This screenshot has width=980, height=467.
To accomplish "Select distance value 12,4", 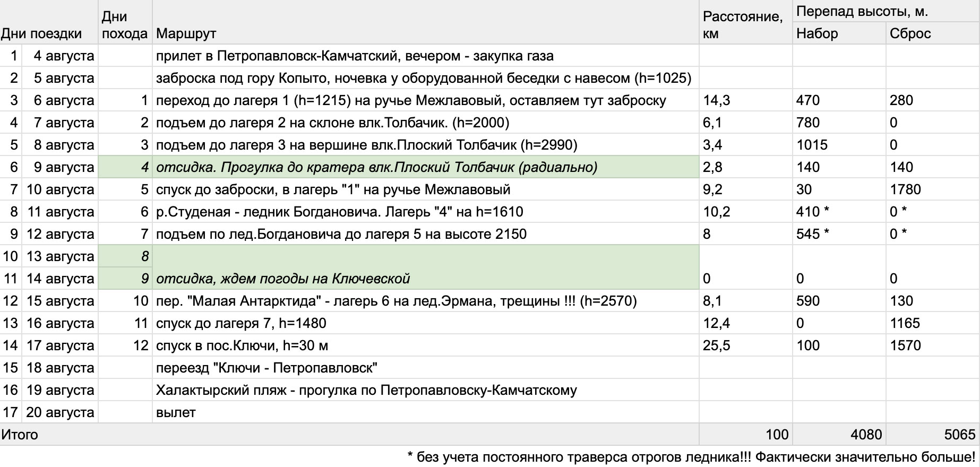I will click(746, 323).
